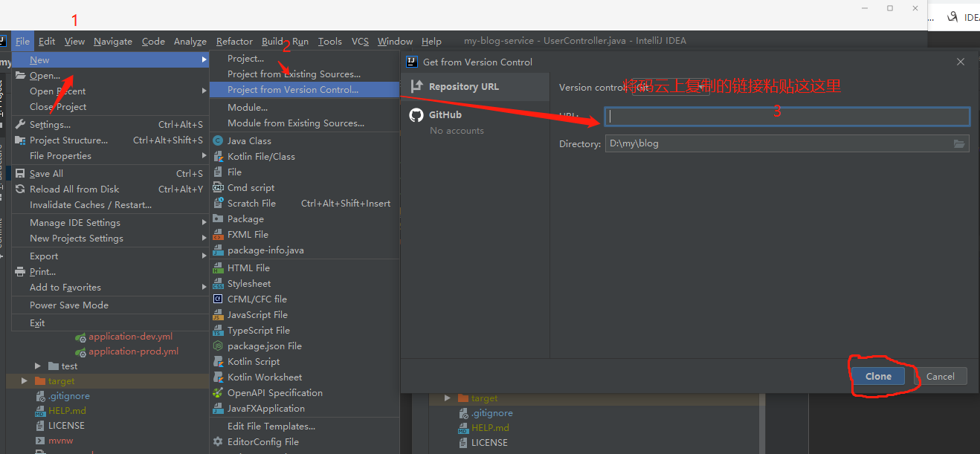Select application-dev.yml in project tree

130,337
